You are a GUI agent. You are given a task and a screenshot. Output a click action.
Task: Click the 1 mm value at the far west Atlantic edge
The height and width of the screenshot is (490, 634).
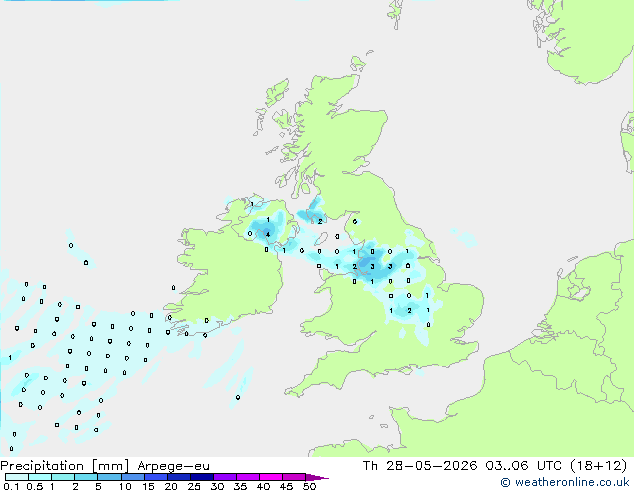point(10,358)
